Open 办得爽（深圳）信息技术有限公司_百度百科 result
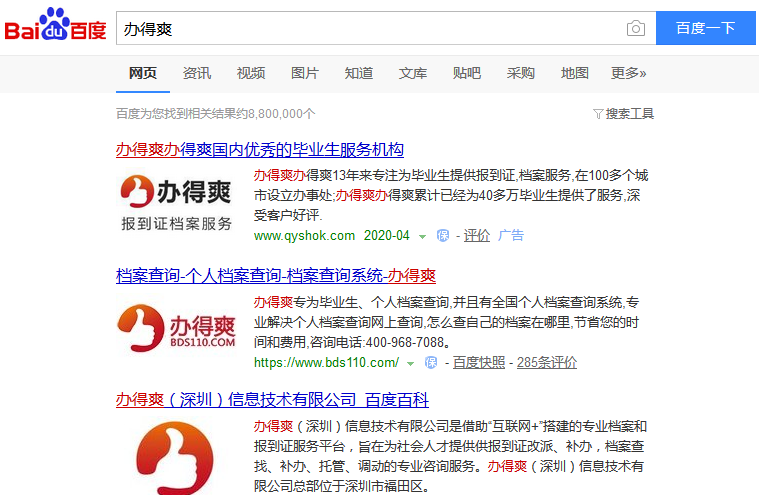The width and height of the screenshot is (759, 495). click(273, 400)
